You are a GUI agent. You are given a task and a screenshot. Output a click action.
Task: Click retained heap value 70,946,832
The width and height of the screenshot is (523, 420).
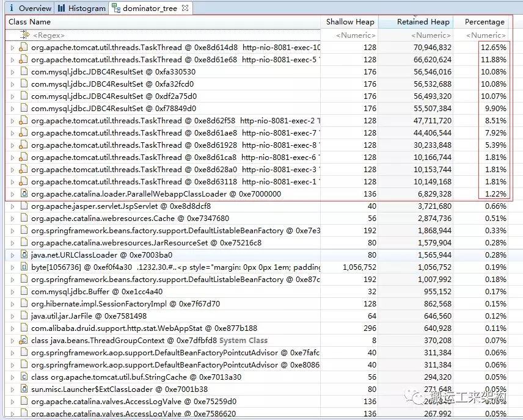433,48
